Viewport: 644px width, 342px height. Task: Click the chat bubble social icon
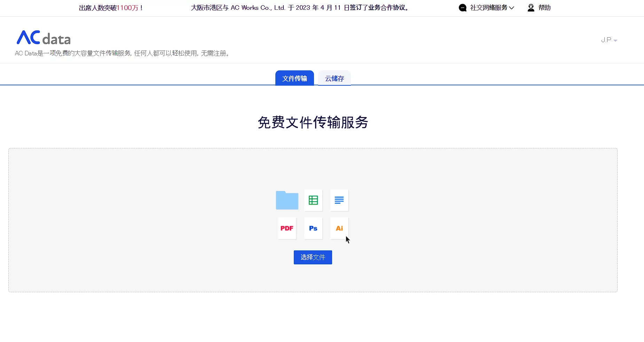pos(462,8)
